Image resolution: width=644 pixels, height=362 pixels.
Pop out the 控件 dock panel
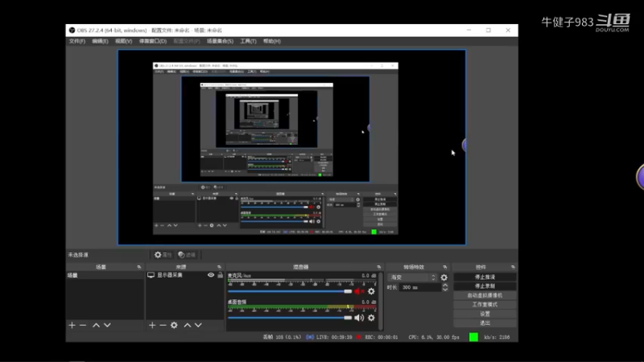[513, 267]
